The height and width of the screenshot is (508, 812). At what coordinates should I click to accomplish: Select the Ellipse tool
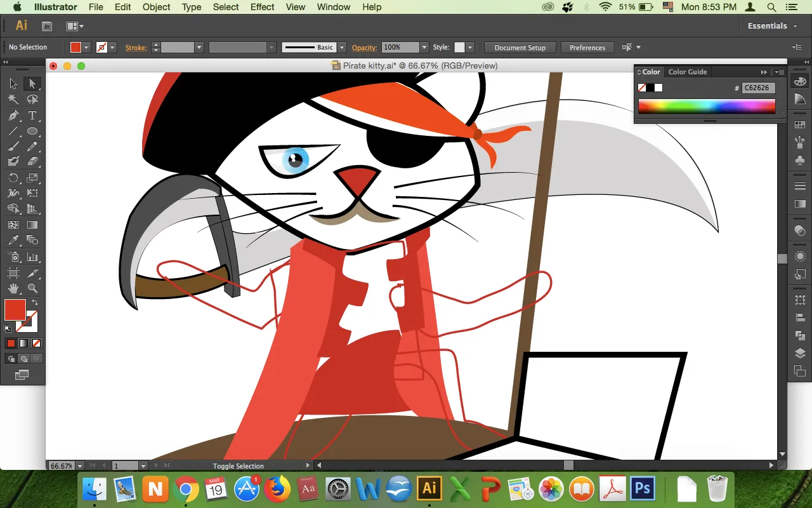[x=32, y=131]
